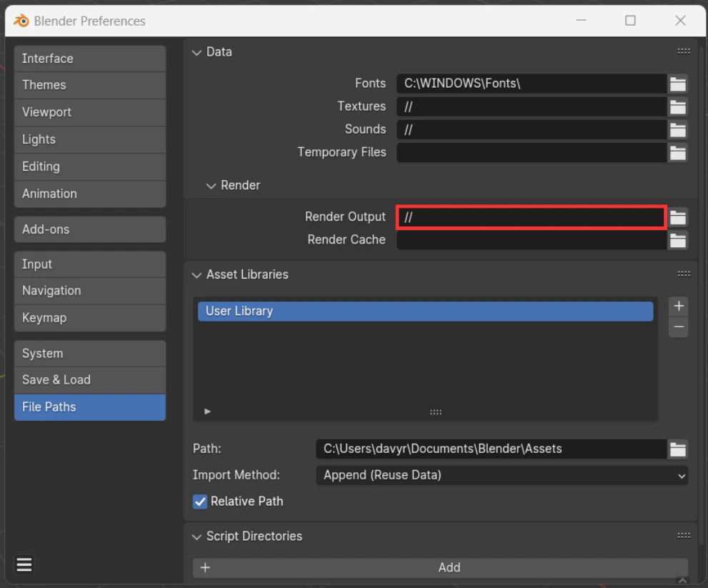Image resolution: width=708 pixels, height=588 pixels.
Task: Close the Blender Preferences window
Action: (680, 20)
